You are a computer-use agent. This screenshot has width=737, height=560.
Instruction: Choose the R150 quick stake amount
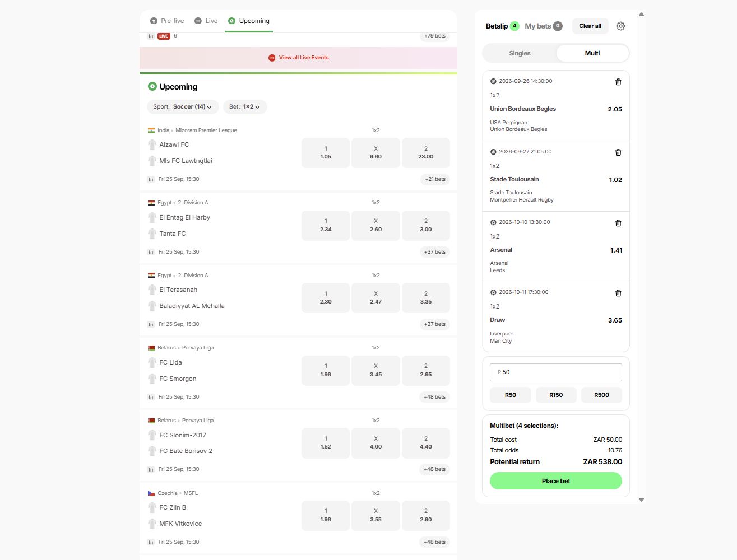[556, 395]
